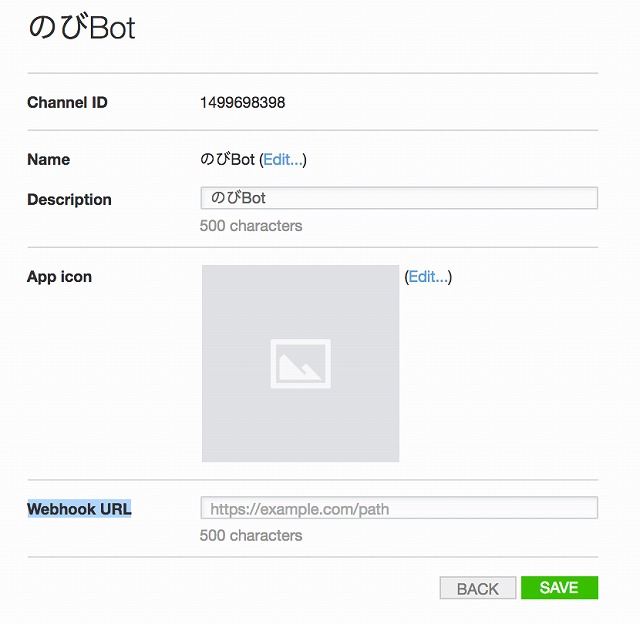Click the 500 characters hint under Webhook URL
Viewport: 640px width, 624px height.
click(x=251, y=535)
